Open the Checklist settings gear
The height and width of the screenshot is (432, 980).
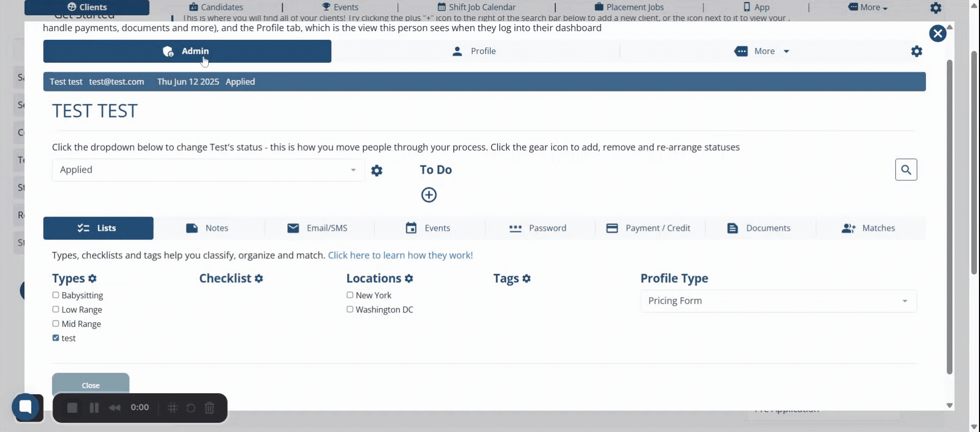coord(259,279)
